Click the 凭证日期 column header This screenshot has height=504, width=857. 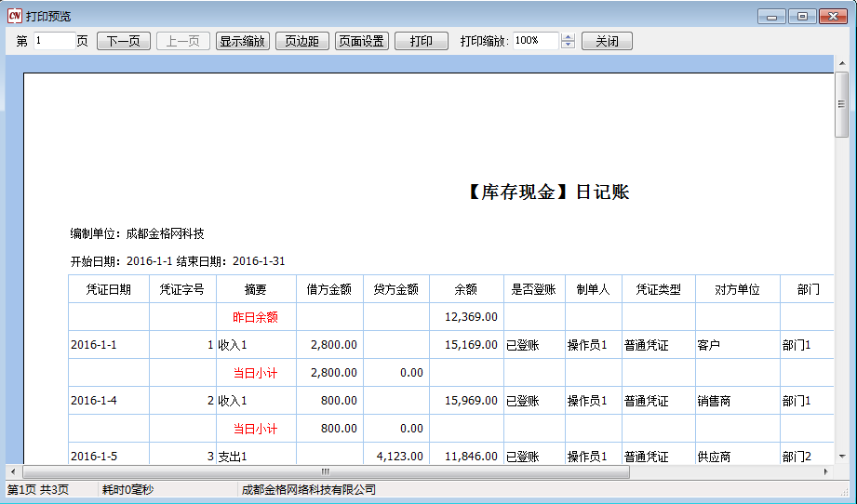pos(108,289)
